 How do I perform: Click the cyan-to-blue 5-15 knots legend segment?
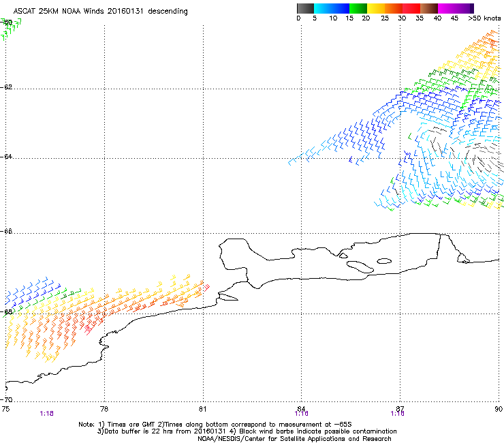[332, 8]
